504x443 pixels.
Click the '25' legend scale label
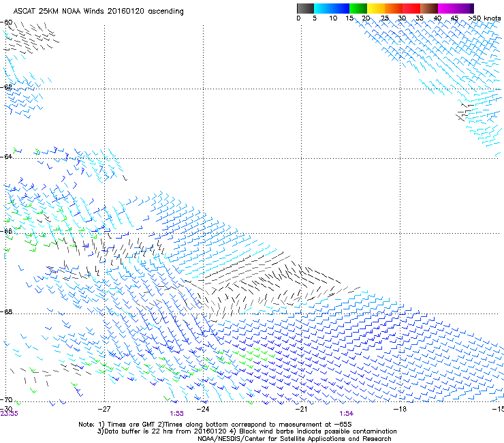click(x=385, y=18)
